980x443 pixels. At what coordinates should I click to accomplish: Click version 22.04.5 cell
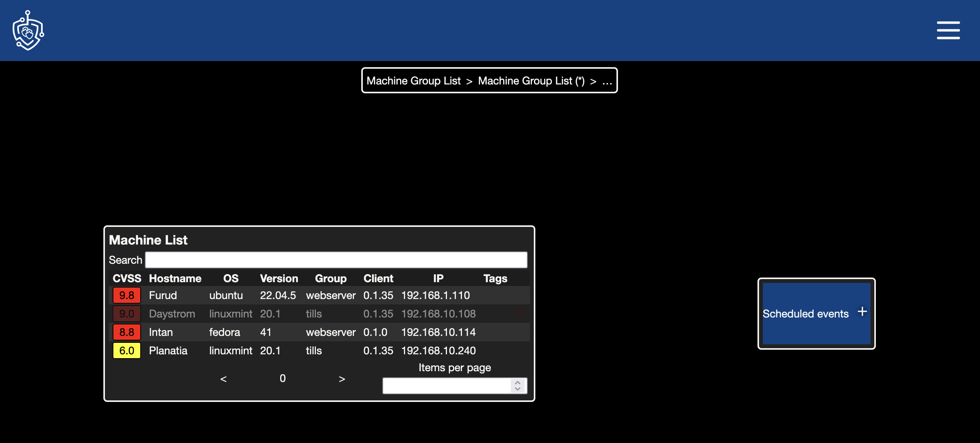(278, 295)
